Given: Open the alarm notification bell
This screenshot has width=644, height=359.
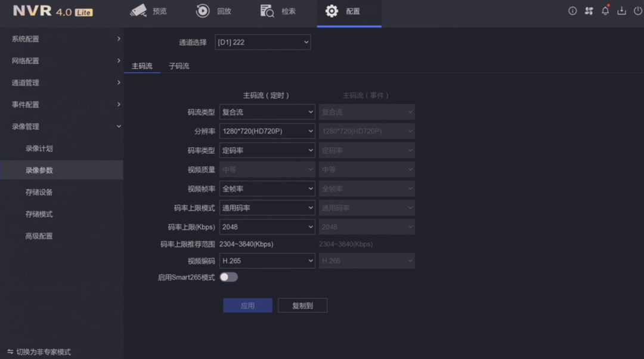Looking at the screenshot, I should click(605, 11).
